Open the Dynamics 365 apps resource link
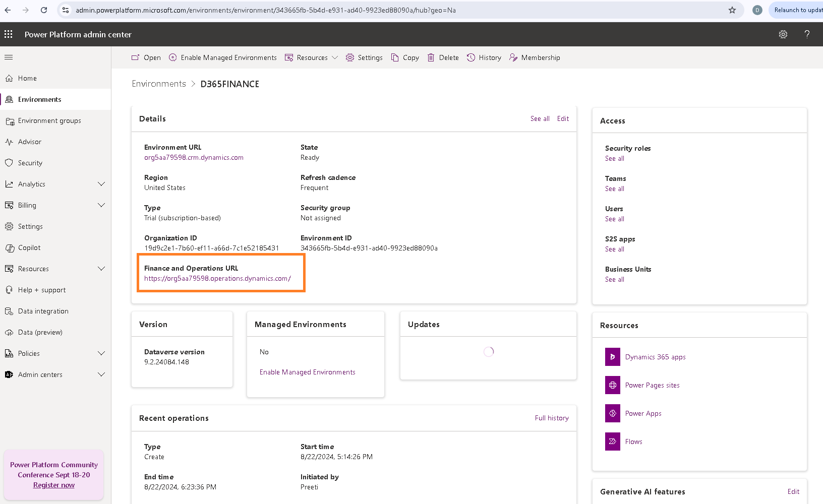This screenshot has width=823, height=504. tap(655, 357)
